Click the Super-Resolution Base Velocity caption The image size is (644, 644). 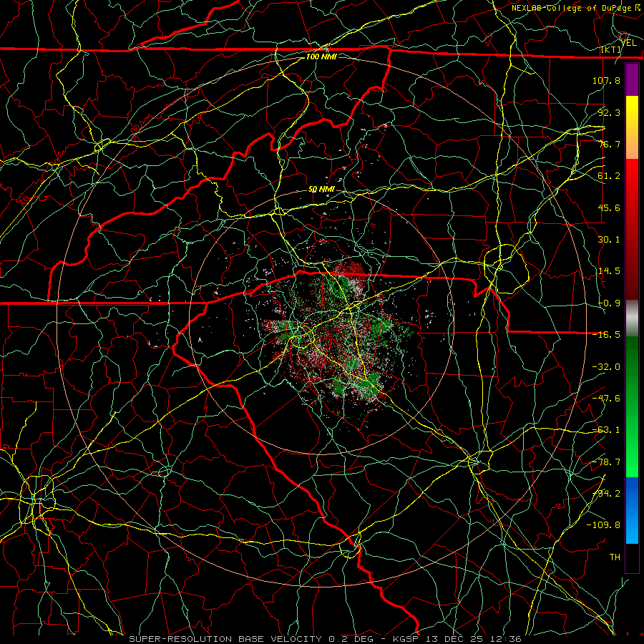[325, 639]
